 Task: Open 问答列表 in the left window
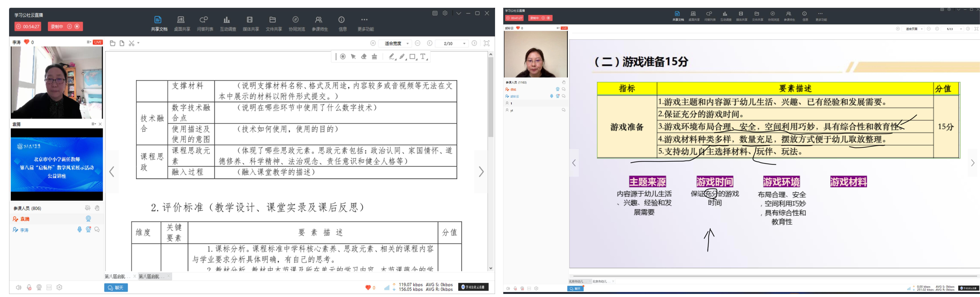205,23
